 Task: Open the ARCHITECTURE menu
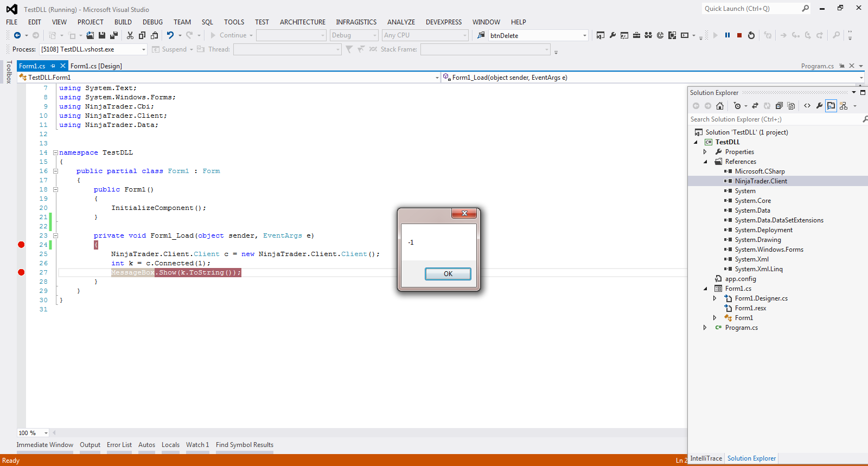click(x=303, y=22)
